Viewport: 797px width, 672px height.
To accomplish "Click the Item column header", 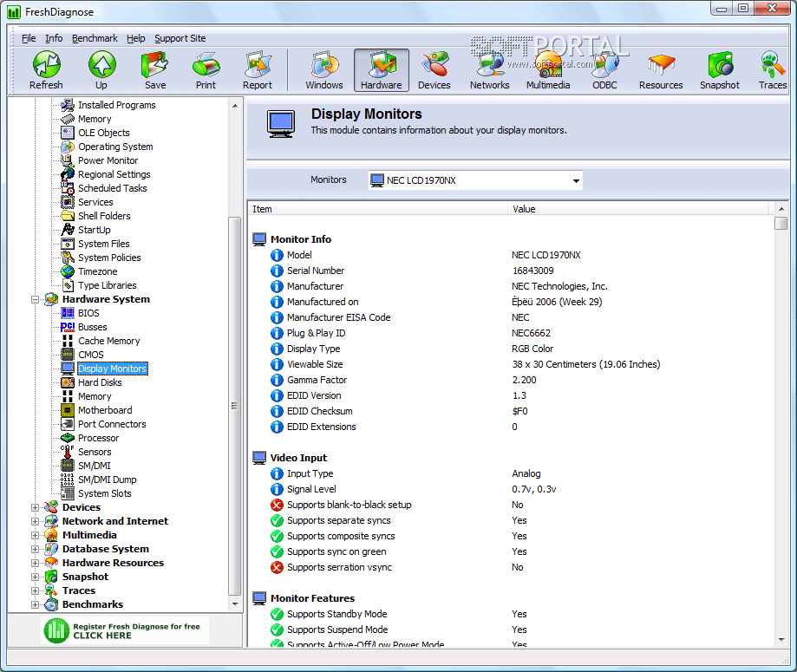I will tap(377, 209).
